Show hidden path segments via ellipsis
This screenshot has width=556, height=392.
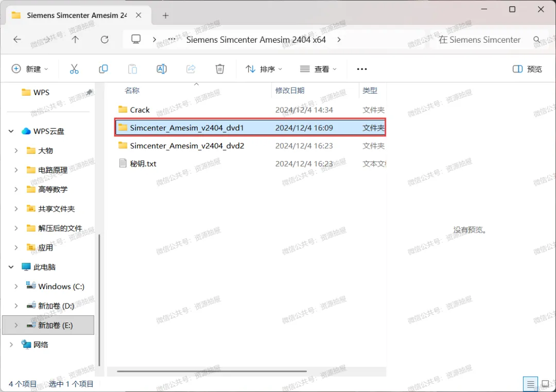pos(171,39)
